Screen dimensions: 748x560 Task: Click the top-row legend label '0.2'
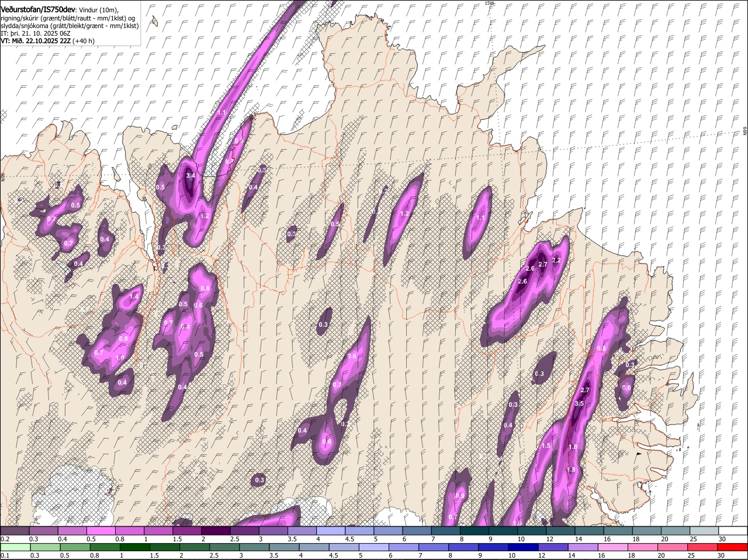(5, 539)
